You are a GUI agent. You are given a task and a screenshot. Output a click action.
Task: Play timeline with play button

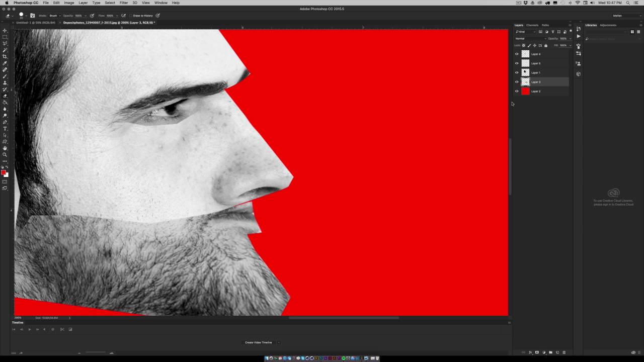(29, 329)
